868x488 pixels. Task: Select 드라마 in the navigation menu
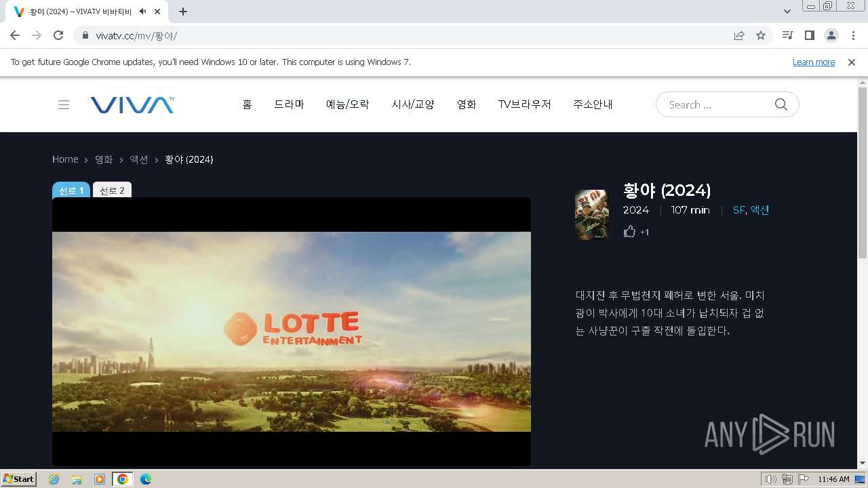pyautogui.click(x=289, y=104)
